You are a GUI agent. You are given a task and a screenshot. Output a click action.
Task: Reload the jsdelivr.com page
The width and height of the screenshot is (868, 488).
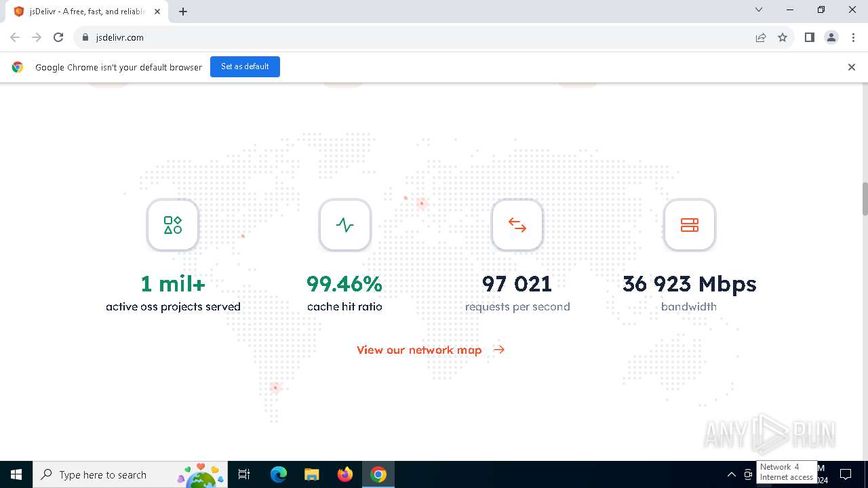58,37
